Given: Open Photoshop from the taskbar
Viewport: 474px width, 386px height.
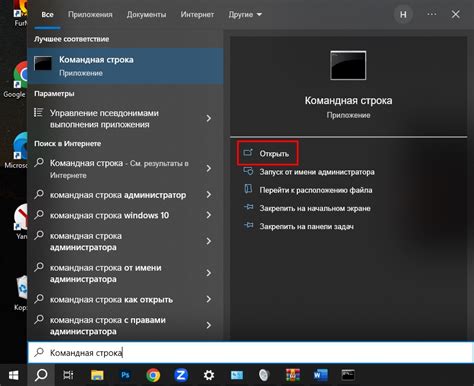Looking at the screenshot, I should (125, 375).
